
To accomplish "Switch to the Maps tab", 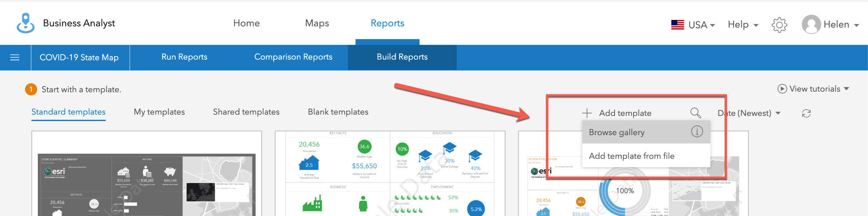I will 317,23.
